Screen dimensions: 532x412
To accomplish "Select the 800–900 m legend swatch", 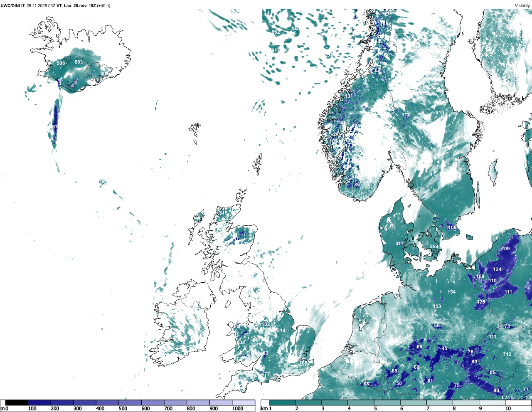I will click(198, 402).
